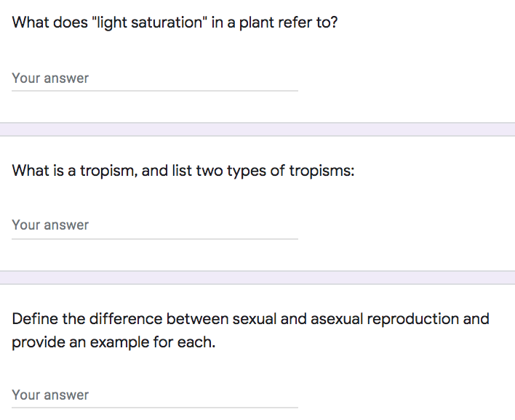Click the underline beneath second 'Your answer'
This screenshot has height=420, width=515.
click(154, 238)
